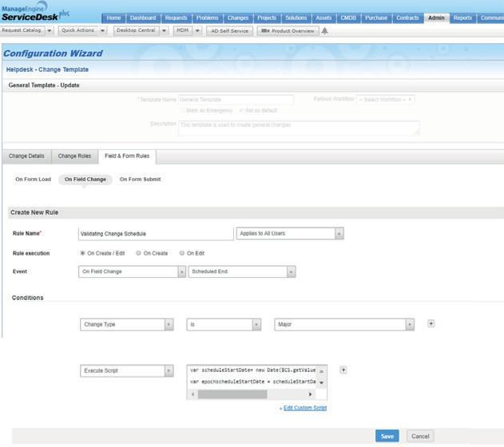The height and width of the screenshot is (447, 504).
Task: Click the plus icon to add a condition
Action: 431,323
